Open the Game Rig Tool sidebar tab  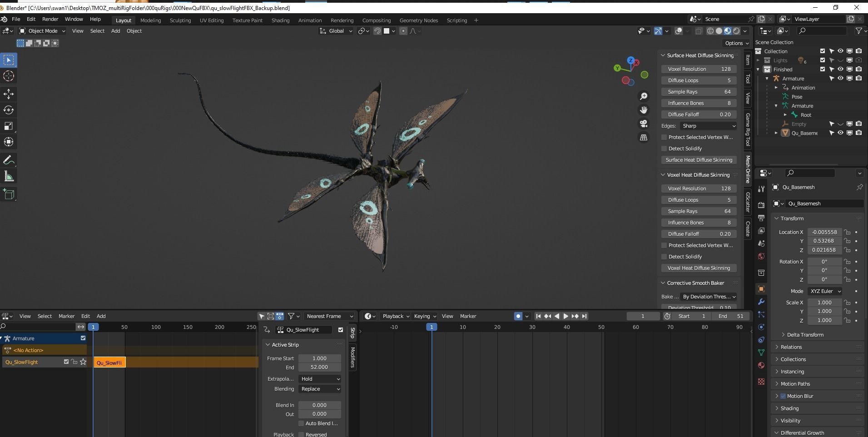(748, 130)
